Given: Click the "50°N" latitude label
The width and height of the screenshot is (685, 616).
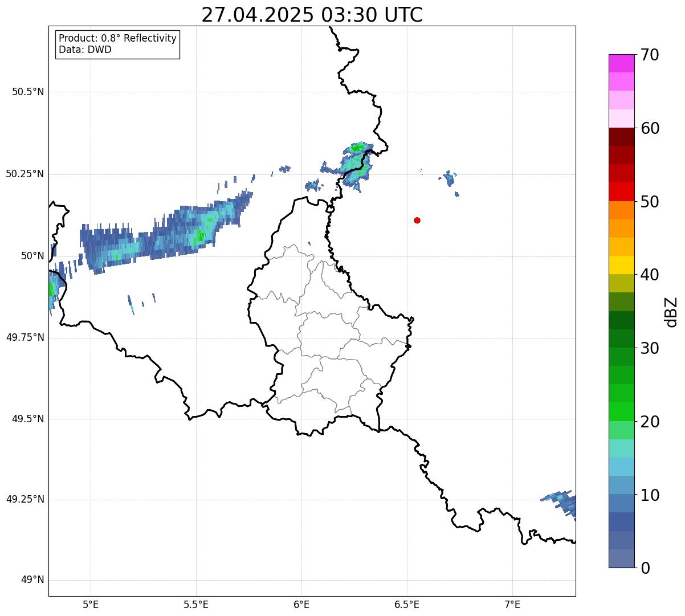Looking at the screenshot, I should tap(32, 256).
